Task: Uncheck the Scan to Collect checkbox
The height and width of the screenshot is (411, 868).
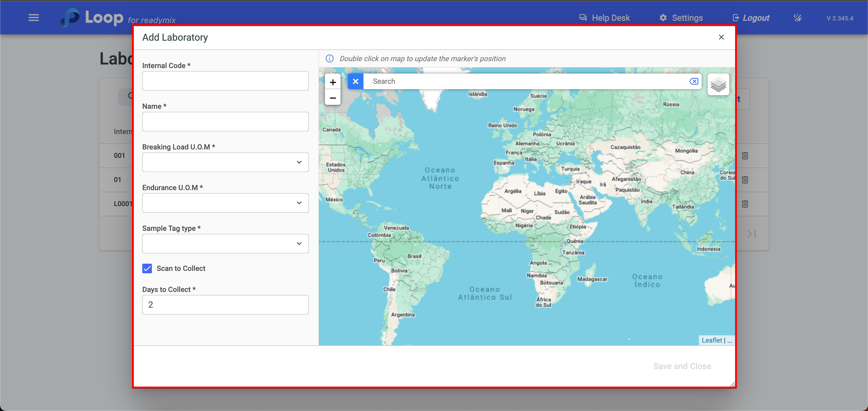Action: 147,268
